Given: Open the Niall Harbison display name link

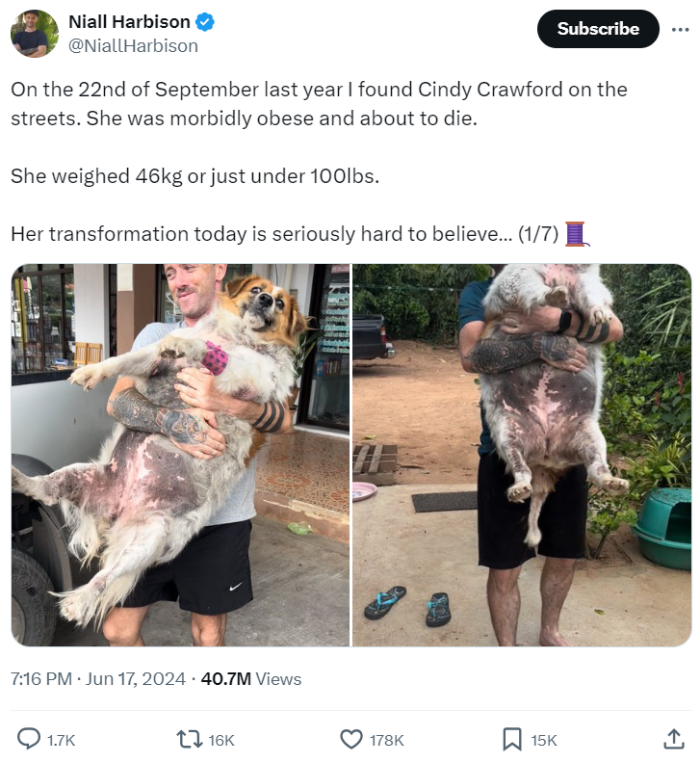Looking at the screenshot, I should click(x=129, y=22).
